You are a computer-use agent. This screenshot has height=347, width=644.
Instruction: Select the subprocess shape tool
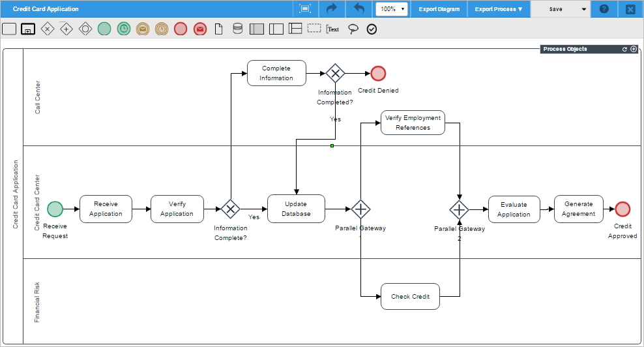(27, 29)
